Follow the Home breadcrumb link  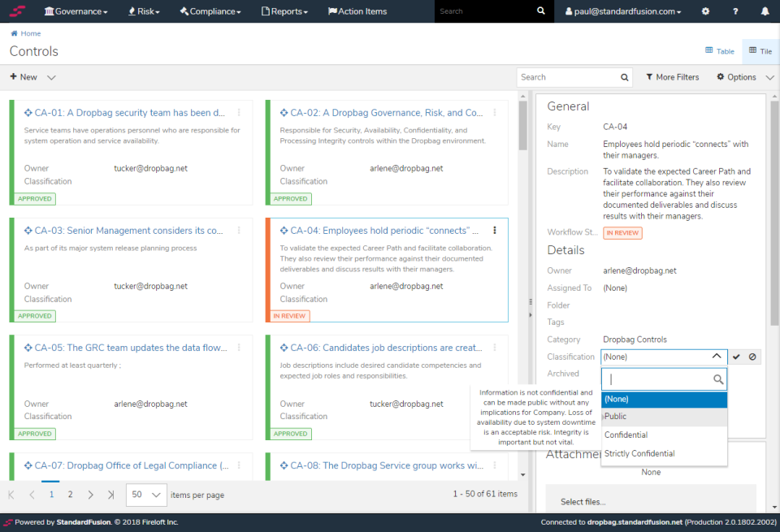coord(31,33)
